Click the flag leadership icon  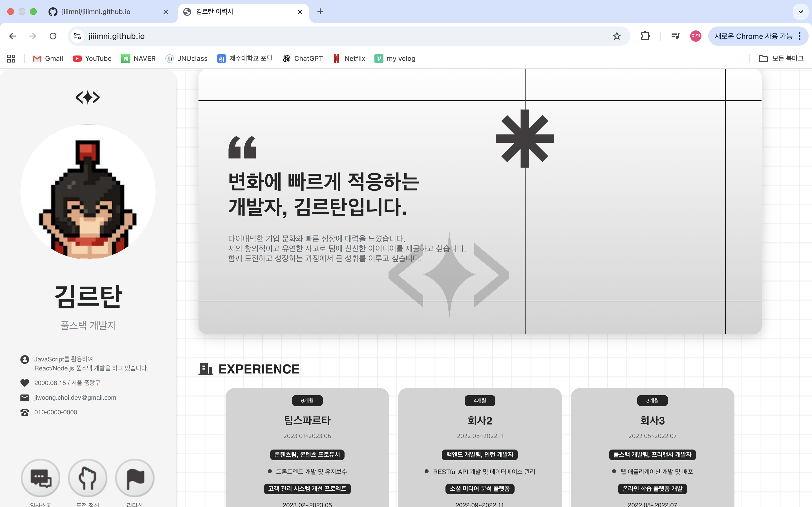point(134,478)
